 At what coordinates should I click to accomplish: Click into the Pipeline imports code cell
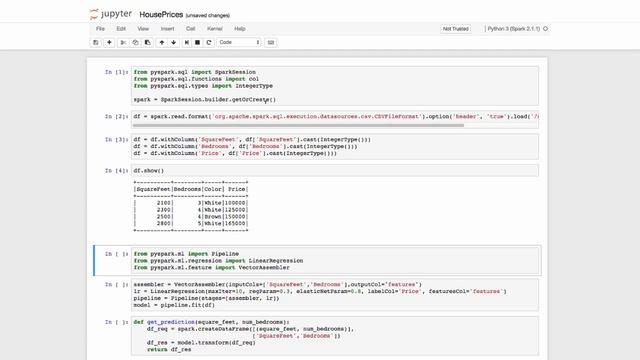[x=335, y=260]
